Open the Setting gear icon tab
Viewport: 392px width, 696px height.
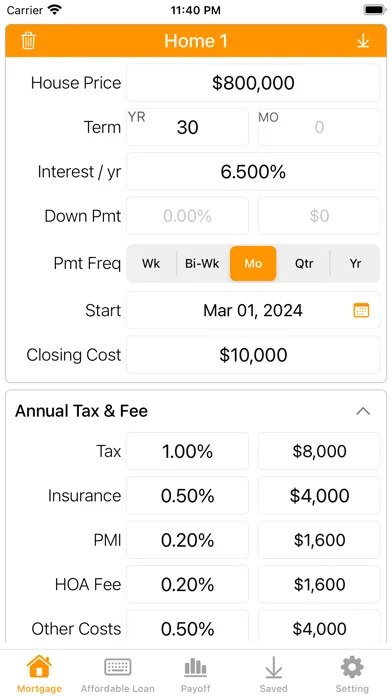352,674
